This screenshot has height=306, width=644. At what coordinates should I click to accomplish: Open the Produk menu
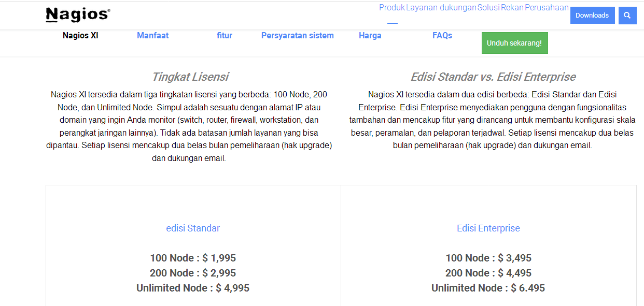coord(391,8)
